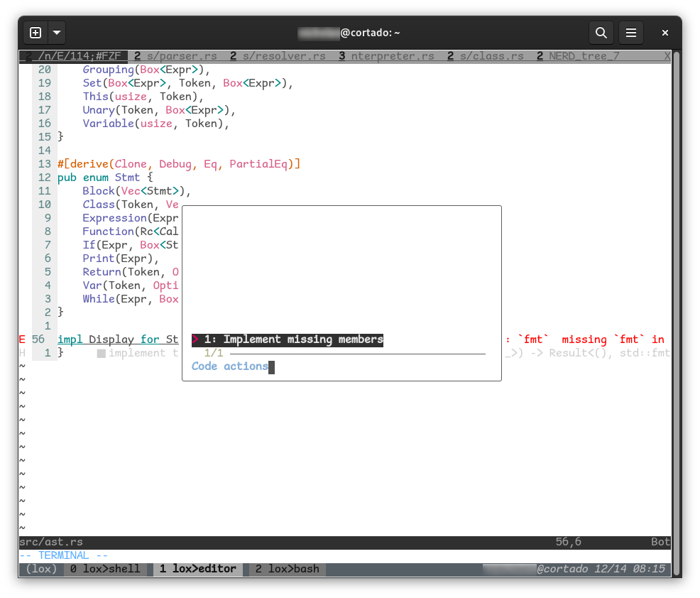Select 'Implement missing members' code action
The width and height of the screenshot is (700, 598).
[x=288, y=340]
